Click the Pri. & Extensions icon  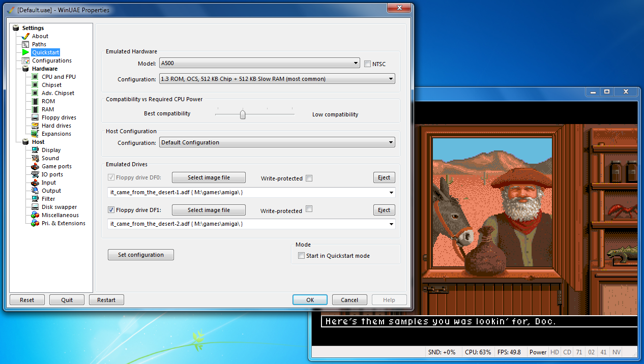tap(35, 223)
